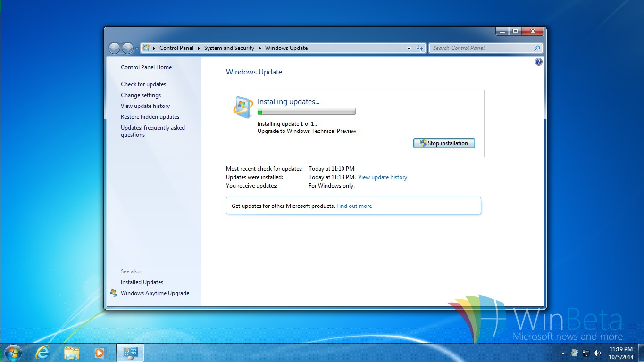Viewport: 644px width, 362px height.
Task: Open Installed Updates link
Action: point(142,282)
